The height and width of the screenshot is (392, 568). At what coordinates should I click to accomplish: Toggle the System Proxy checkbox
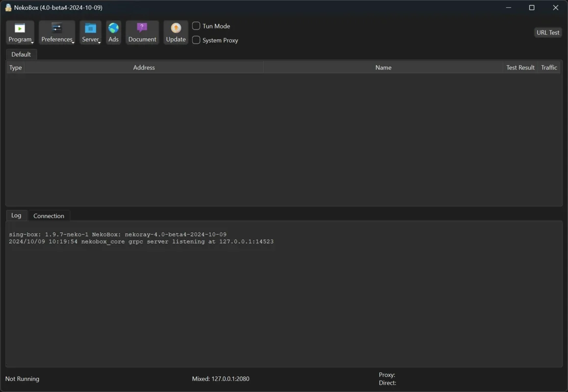coord(196,40)
